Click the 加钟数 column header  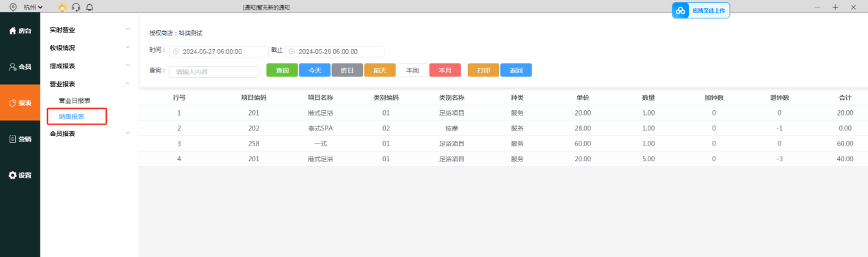click(713, 98)
